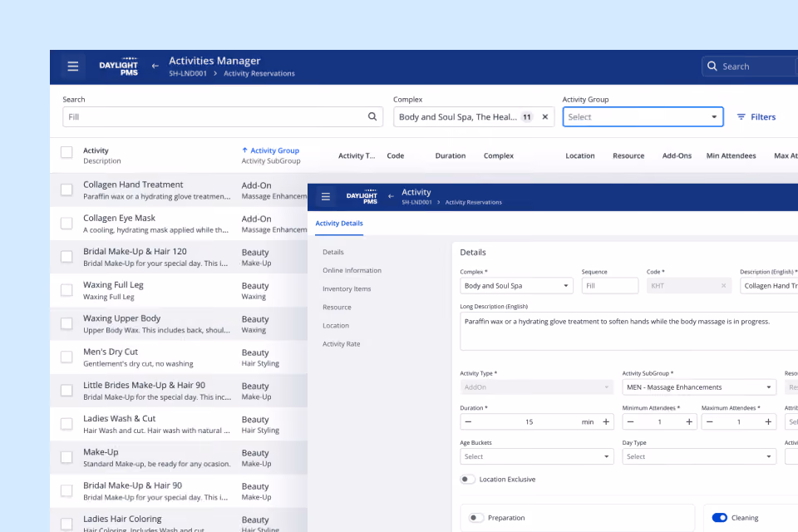The height and width of the screenshot is (532, 798).
Task: Open Complex filter multi-select with 11 items
Action: click(473, 116)
